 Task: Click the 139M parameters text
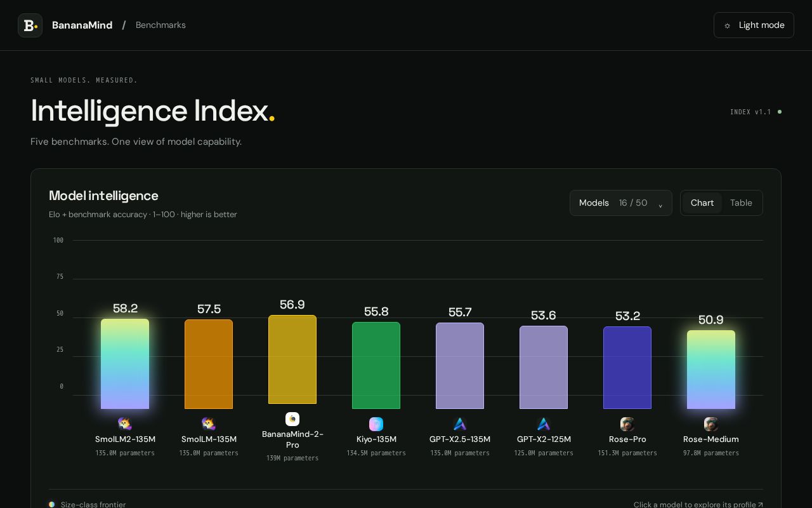click(x=292, y=458)
